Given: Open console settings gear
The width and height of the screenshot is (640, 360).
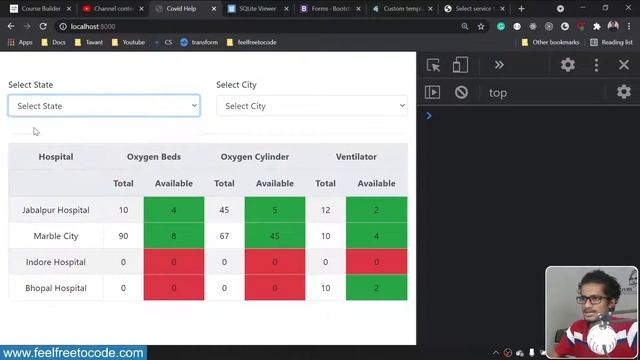Looking at the screenshot, I should (x=624, y=92).
